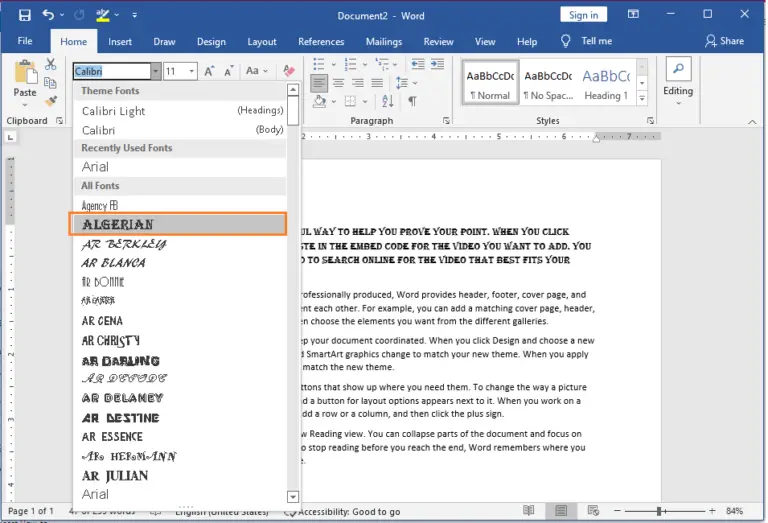Click the Paste clipboard icon

[25, 71]
